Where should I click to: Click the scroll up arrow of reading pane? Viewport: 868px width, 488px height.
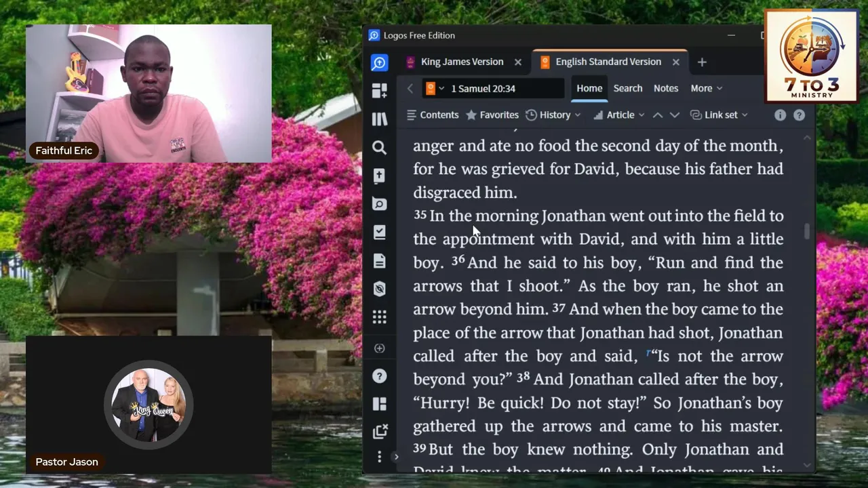[x=807, y=138]
